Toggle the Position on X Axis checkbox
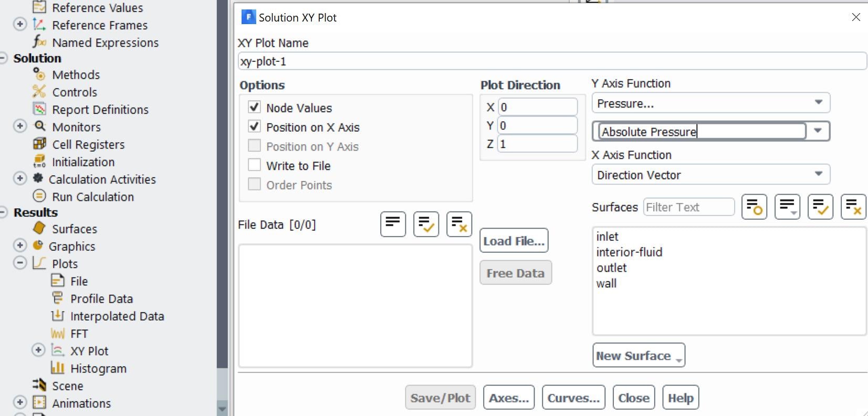The image size is (868, 416). coord(255,127)
